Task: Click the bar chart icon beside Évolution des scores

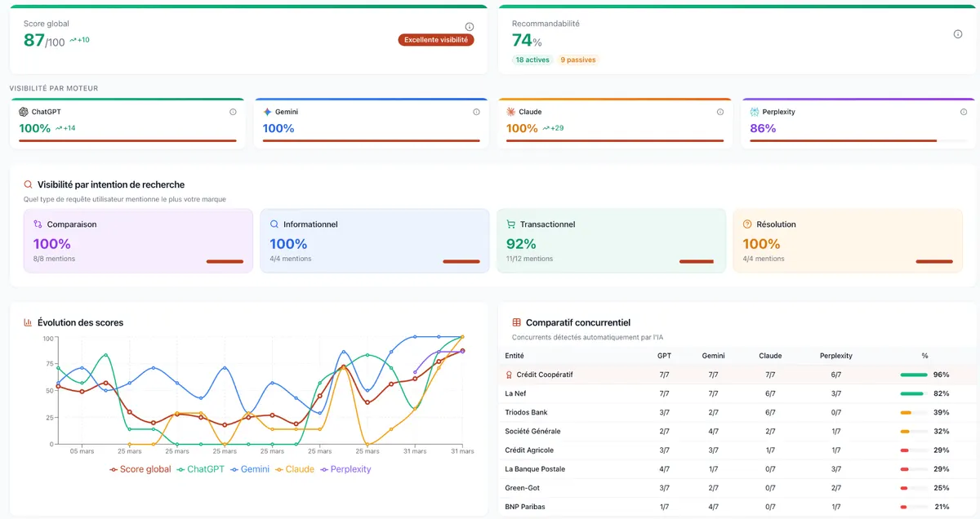Action: pos(28,322)
